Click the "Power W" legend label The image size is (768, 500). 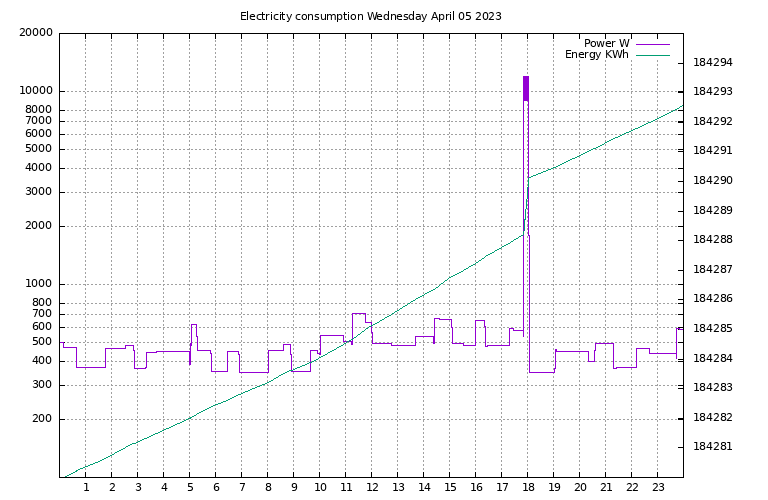click(606, 44)
